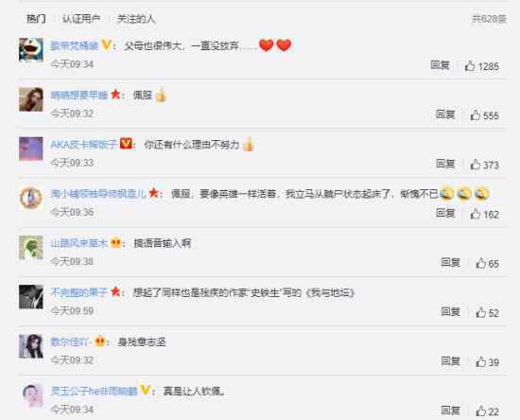520x420 pixels.
Task: Open the username link on 搞语音输入啊 comment
Action: [x=78, y=243]
